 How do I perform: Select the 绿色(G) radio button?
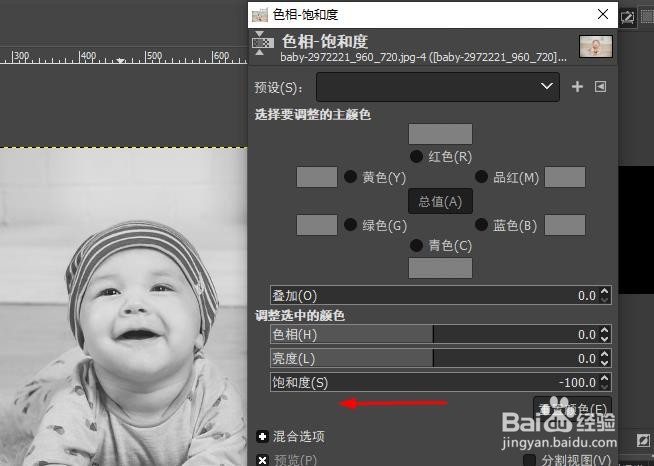click(350, 225)
